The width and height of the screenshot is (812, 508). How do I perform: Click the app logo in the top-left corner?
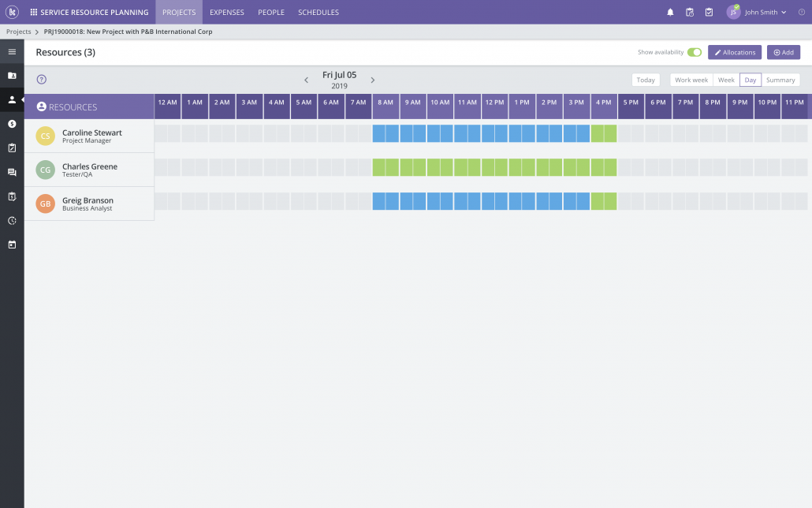(x=12, y=12)
